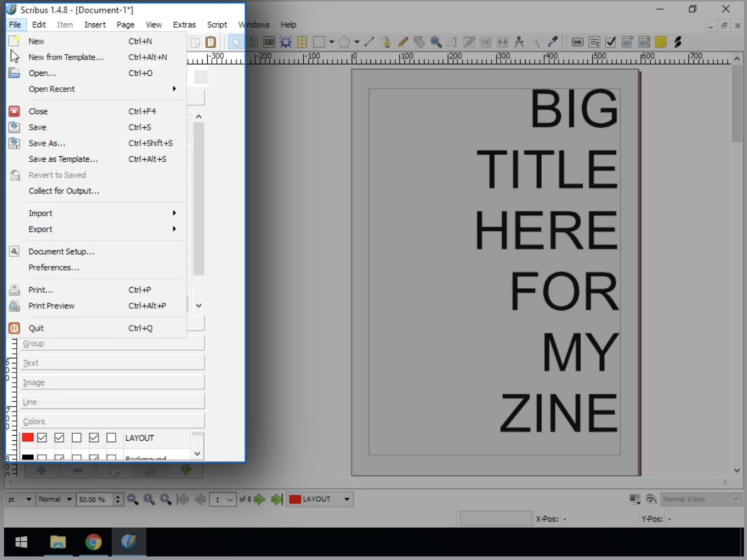Jump to the last page arrow
The image size is (747, 560).
pyautogui.click(x=276, y=499)
